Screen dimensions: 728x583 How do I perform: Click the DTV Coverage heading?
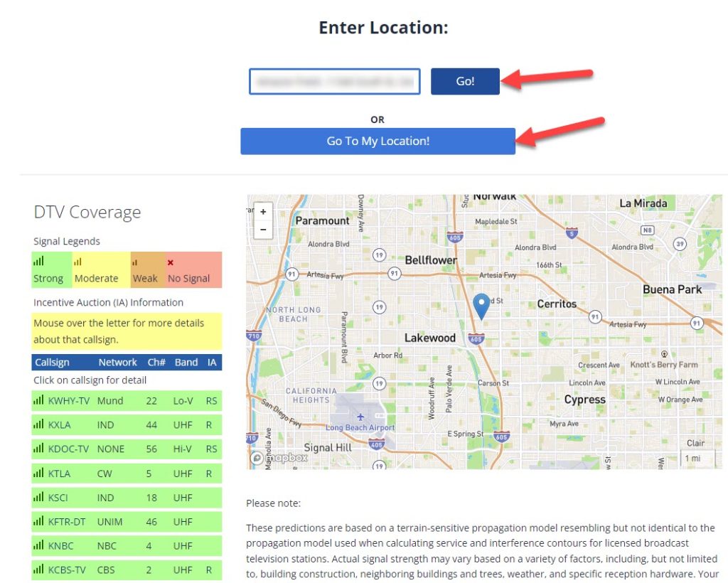click(87, 212)
